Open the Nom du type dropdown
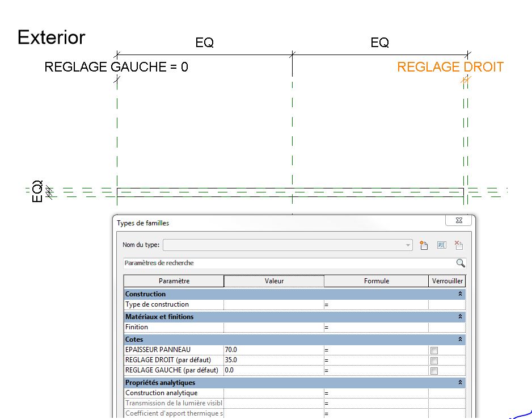532x419 pixels. click(408, 245)
